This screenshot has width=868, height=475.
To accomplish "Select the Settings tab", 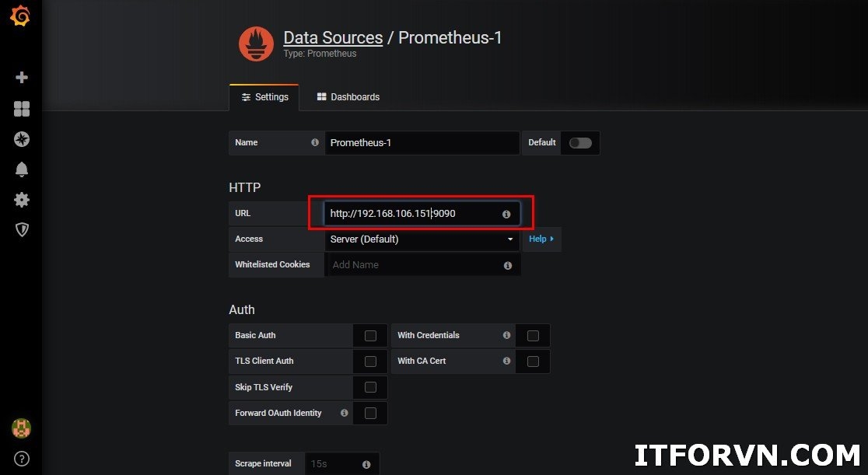I will [264, 96].
